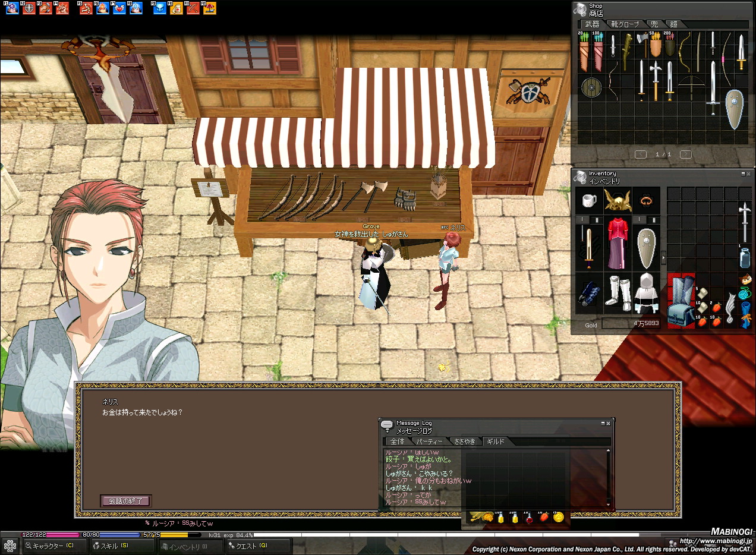
Task: Select the golden horned helmet in inventory
Action: [618, 200]
